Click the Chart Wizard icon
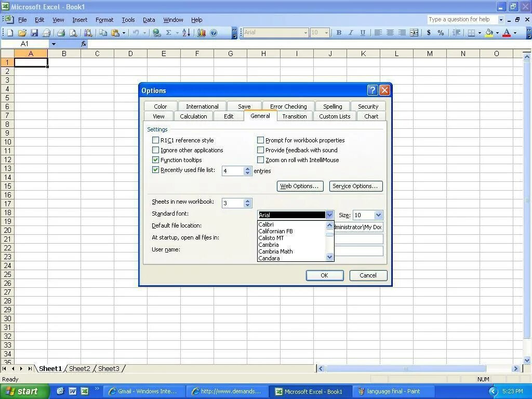Image resolution: width=532 pixels, height=399 pixels. pyautogui.click(x=201, y=33)
